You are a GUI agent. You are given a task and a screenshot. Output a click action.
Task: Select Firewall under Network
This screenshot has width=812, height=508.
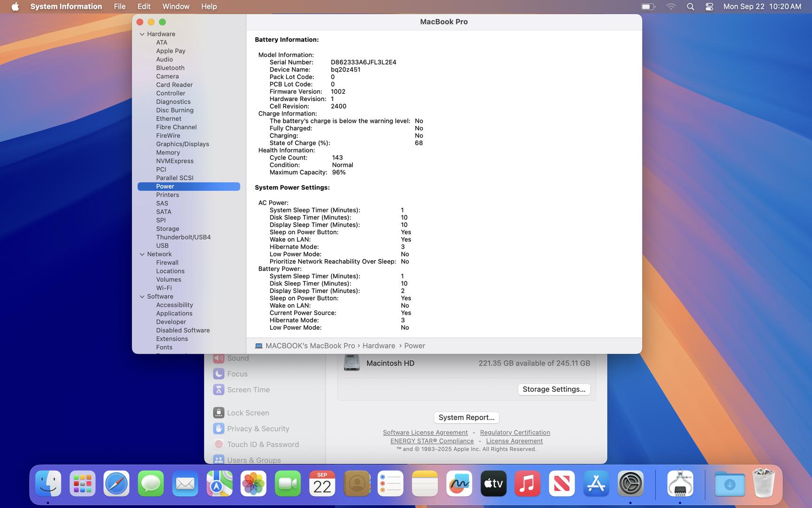tap(167, 262)
